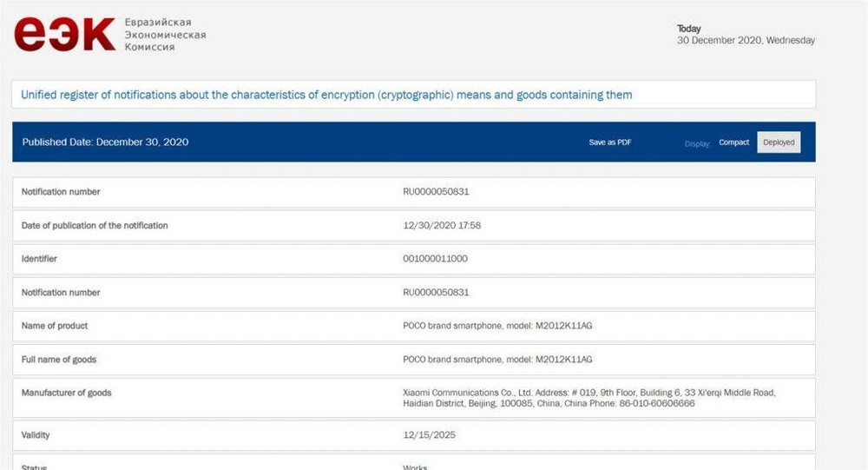Image resolution: width=868 pixels, height=470 pixels.
Task: Select the Xiaomi Communications Co. manufacturer address
Action: (589, 398)
